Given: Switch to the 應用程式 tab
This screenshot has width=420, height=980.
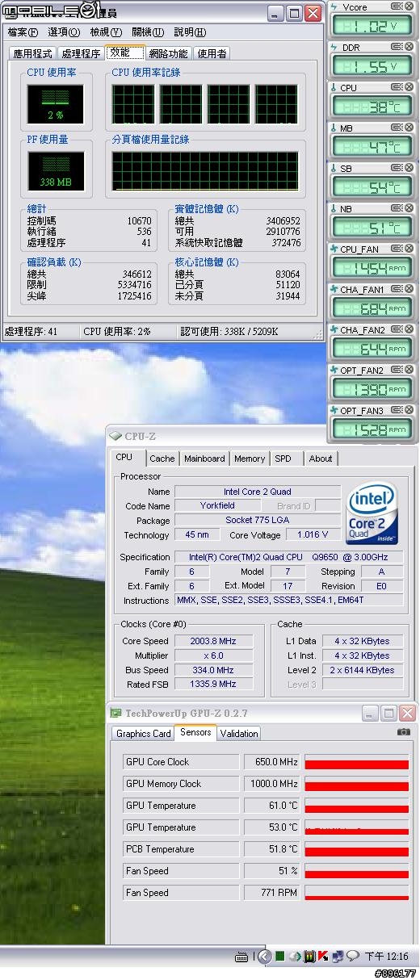Looking at the screenshot, I should point(32,53).
